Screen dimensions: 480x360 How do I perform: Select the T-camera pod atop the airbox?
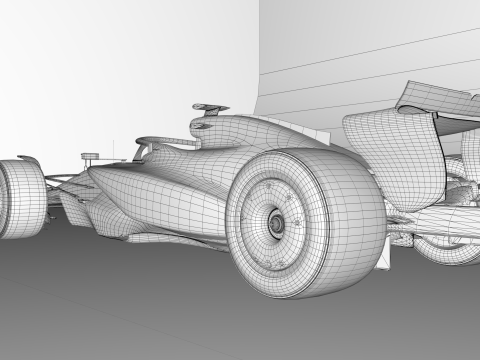(x=211, y=109)
